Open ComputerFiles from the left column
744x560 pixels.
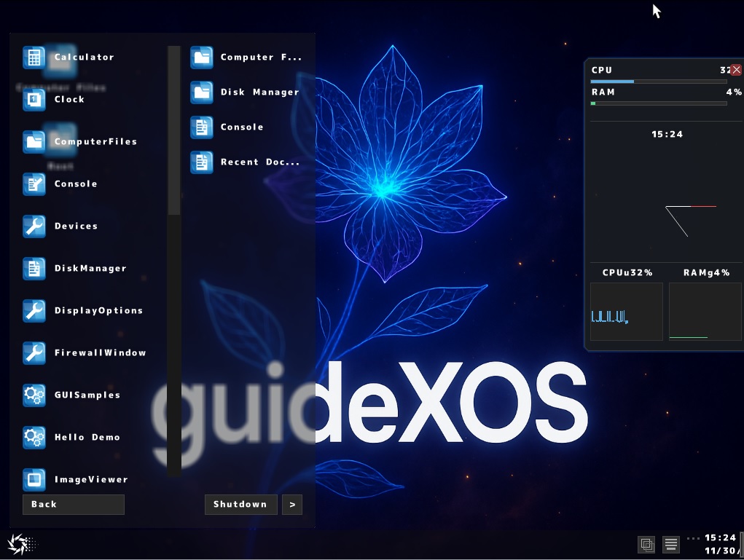point(95,141)
